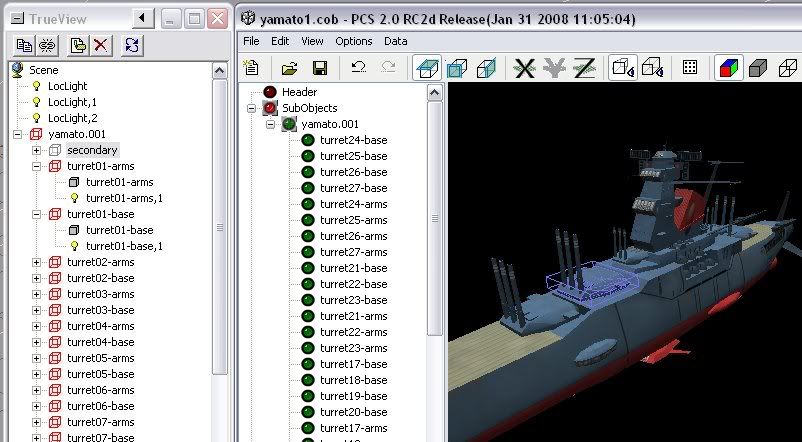802x442 pixels.
Task: Click the first copy icon in TrueView toolbar
Action: pyautogui.click(x=22, y=45)
